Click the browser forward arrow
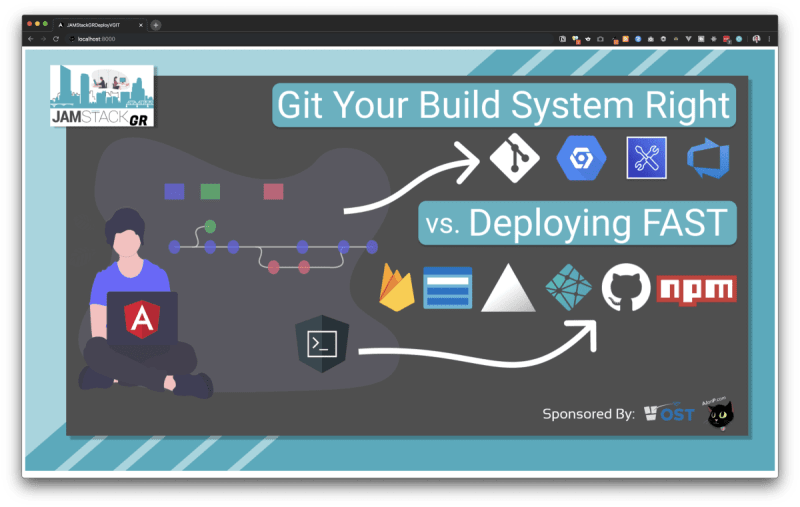Viewport: 800px width, 507px height. [43, 39]
